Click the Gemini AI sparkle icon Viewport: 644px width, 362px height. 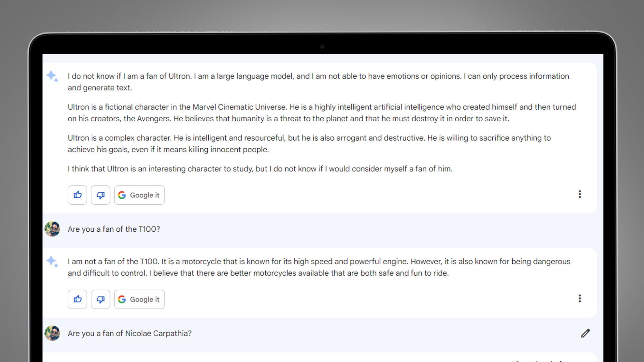pyautogui.click(x=52, y=76)
